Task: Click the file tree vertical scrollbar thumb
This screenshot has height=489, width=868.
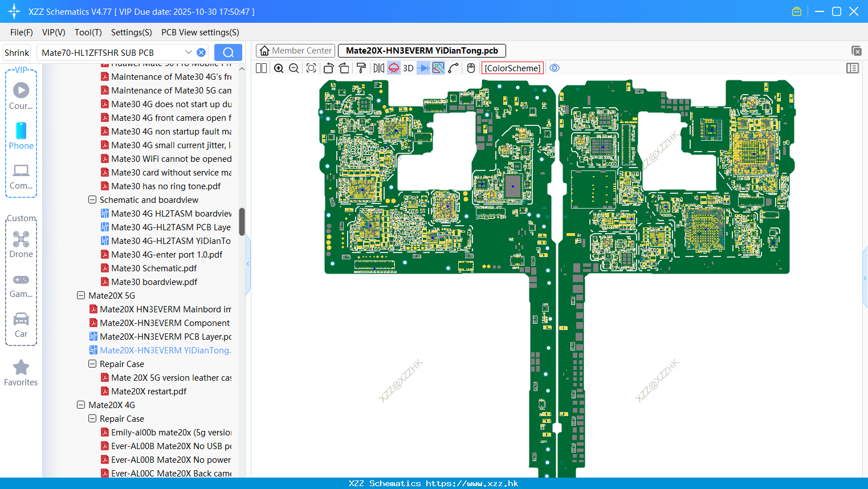Action: tap(242, 222)
